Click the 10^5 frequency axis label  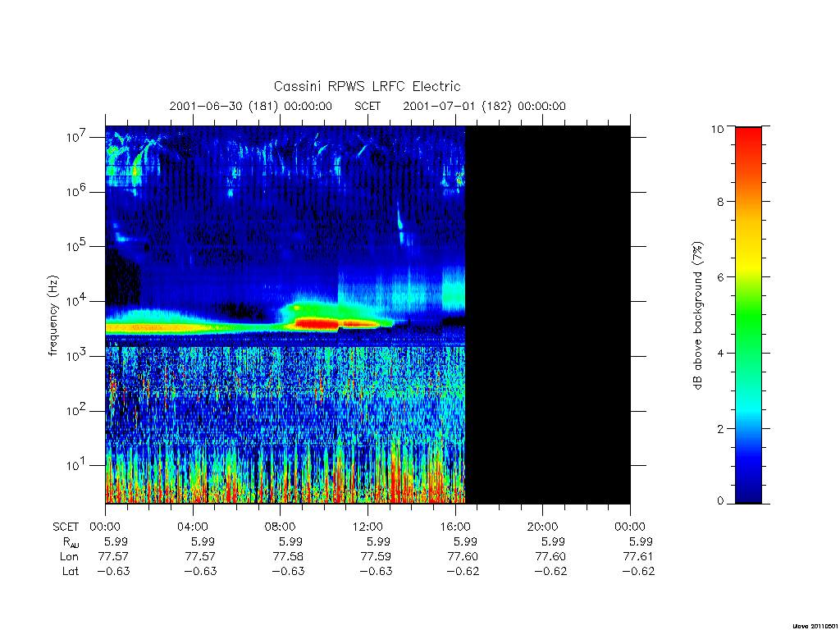click(x=78, y=246)
